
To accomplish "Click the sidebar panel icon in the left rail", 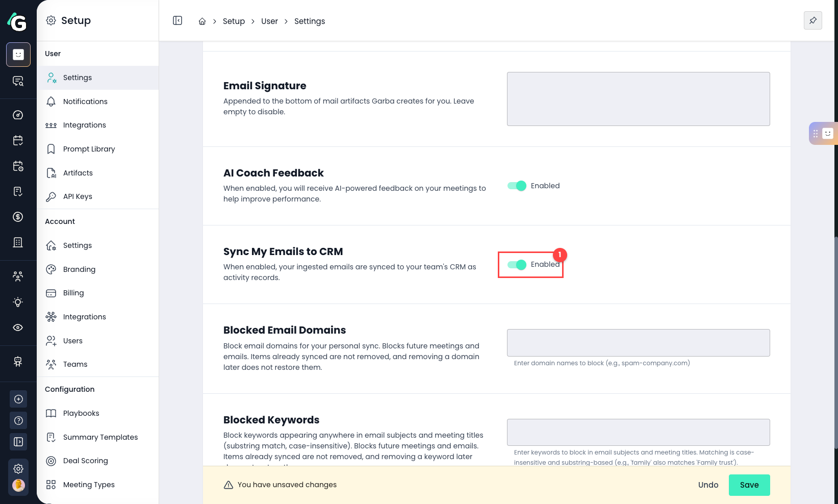I will click(x=18, y=442).
